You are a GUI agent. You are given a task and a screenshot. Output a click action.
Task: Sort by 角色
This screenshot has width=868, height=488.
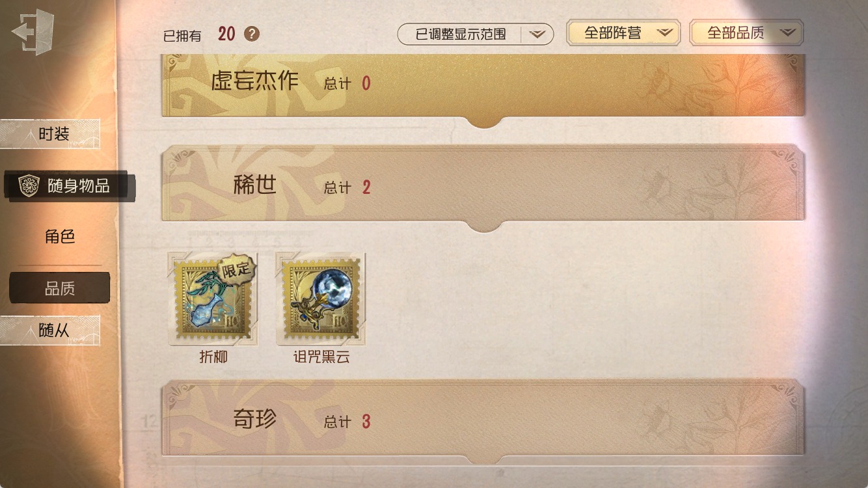[x=60, y=237]
